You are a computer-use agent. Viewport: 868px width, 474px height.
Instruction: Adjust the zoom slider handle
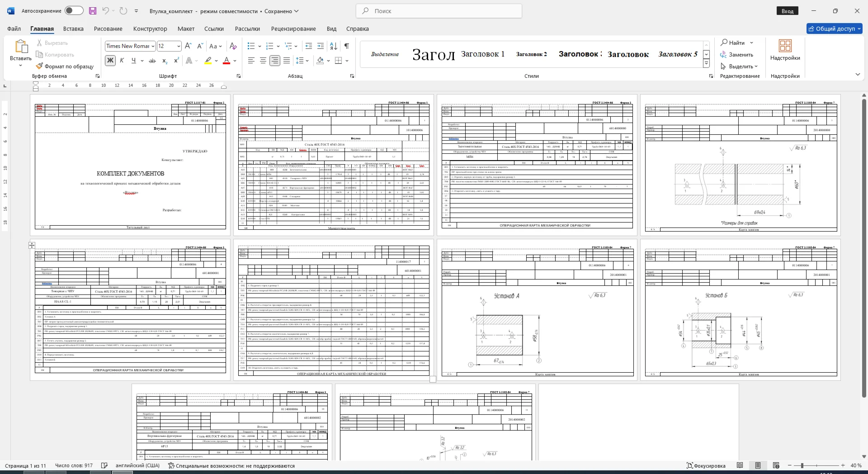click(x=802, y=465)
